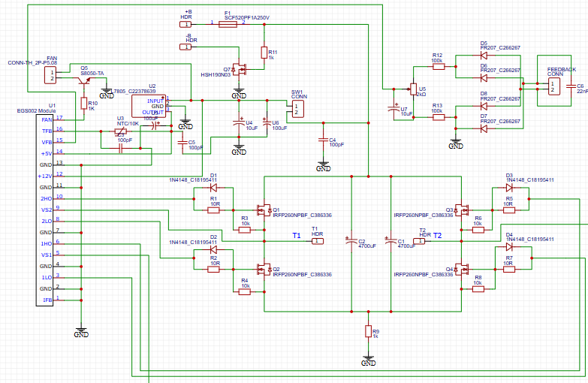Viewport: 588px width, 383px height.
Task: Select the R3 10k resistor symbol
Action: pos(245,230)
